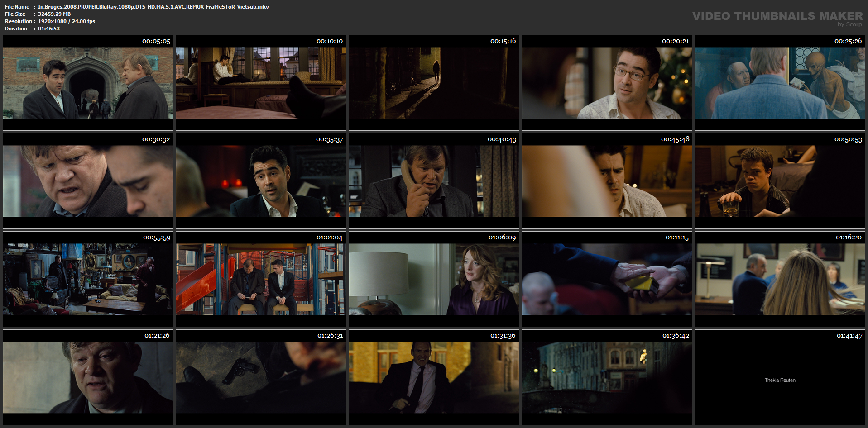
Task: Select the thumbnail stamped 01:21:26
Action: (88, 377)
